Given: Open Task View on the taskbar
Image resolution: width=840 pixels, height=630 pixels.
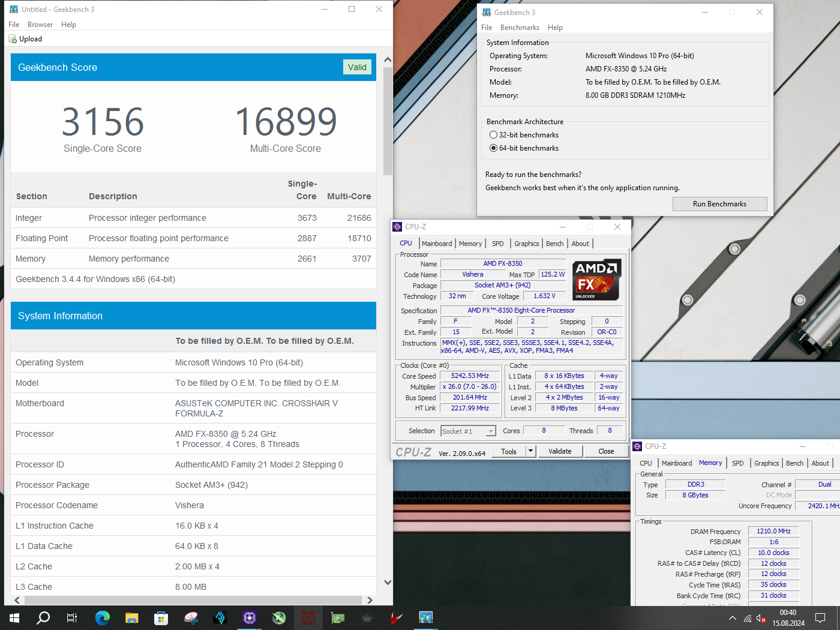Looking at the screenshot, I should (72, 617).
